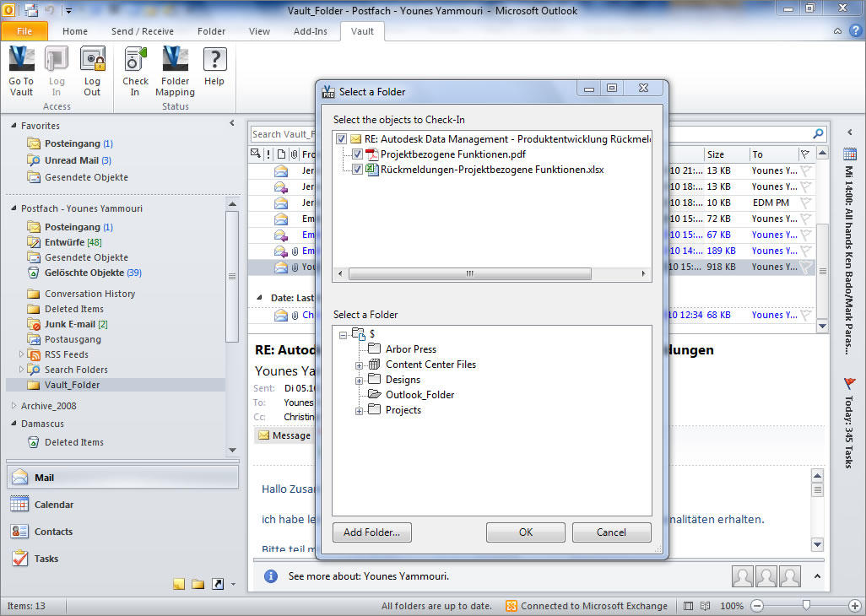
Task: Click the Gelöschte Objekte trash icon
Action: pos(34,273)
